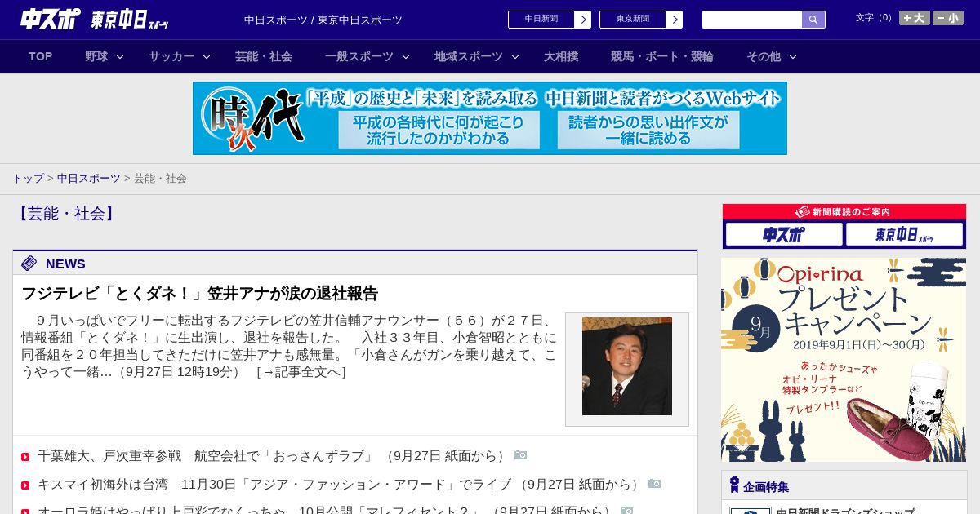Click the 企画特集 ribbon icon
The width and height of the screenshot is (980, 514).
point(734,485)
